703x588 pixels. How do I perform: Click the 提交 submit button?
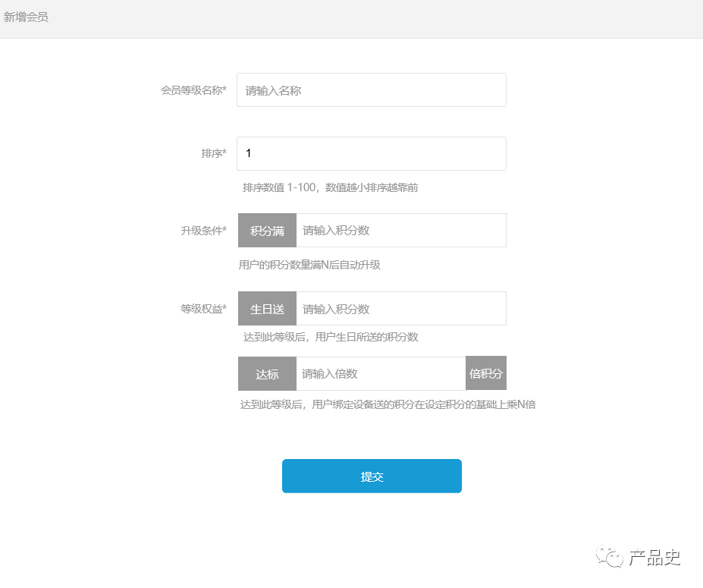pos(372,476)
